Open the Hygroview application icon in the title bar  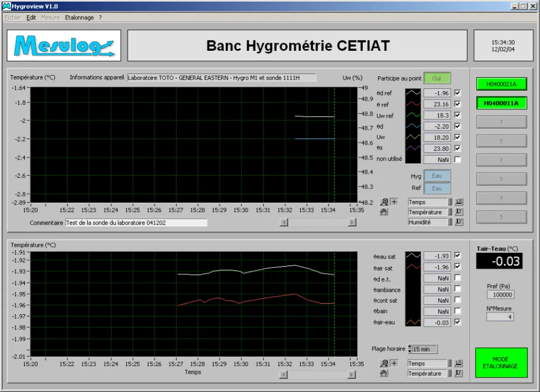point(6,6)
